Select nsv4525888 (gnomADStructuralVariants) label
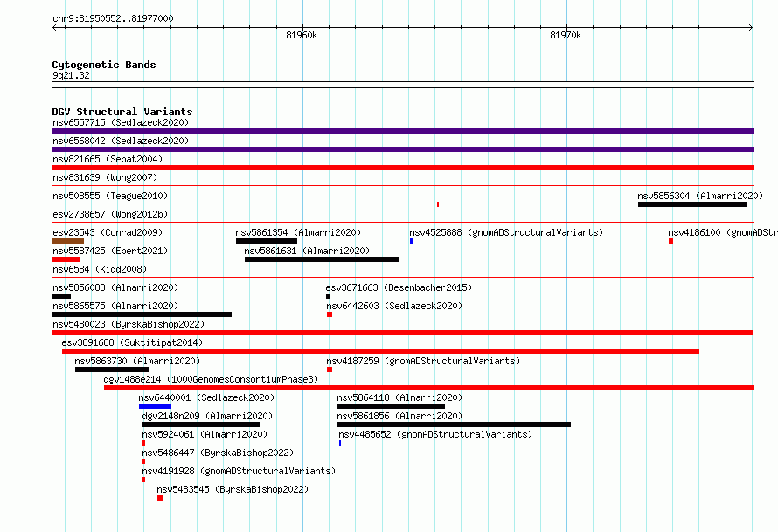This screenshot has width=778, height=532. (x=506, y=232)
